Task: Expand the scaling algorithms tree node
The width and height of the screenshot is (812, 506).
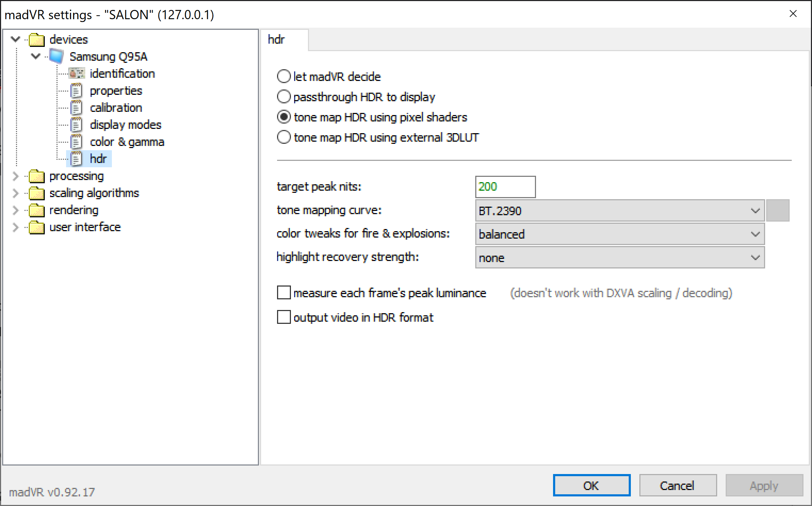Action: [15, 193]
